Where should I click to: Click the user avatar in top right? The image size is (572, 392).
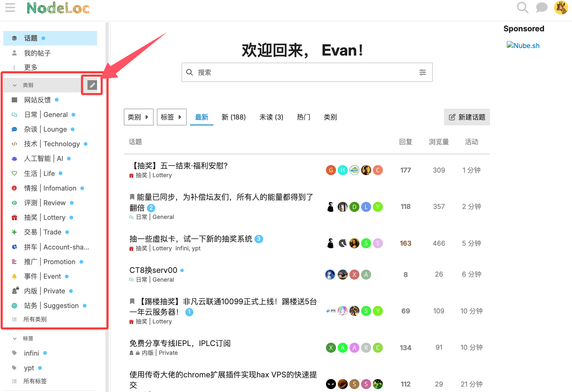pos(561,8)
